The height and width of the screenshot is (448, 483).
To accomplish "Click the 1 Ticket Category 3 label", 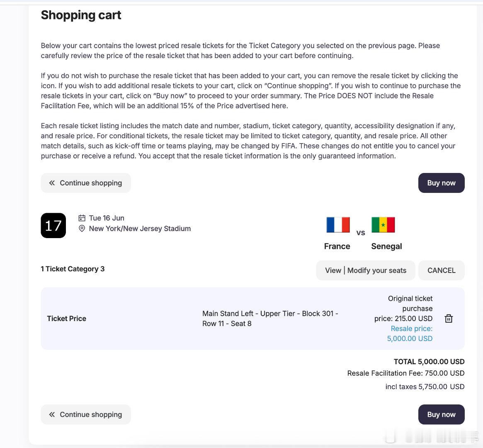I will (73, 269).
